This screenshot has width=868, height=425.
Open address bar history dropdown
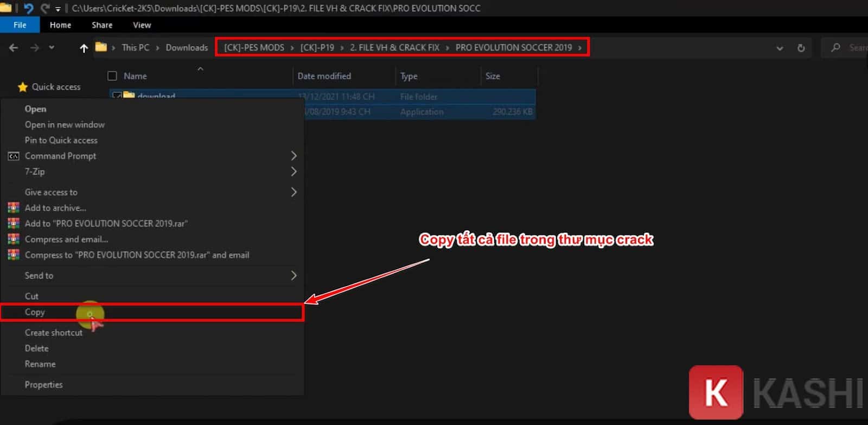tap(780, 48)
